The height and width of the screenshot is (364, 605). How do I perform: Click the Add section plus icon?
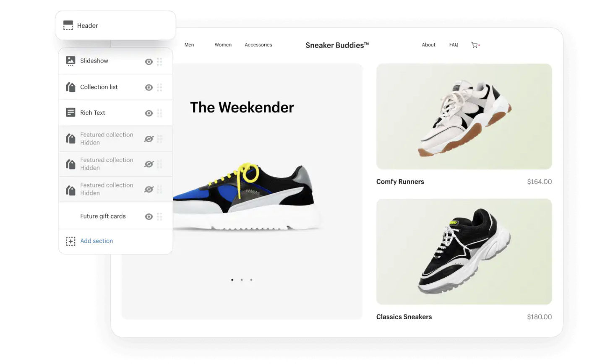pyautogui.click(x=70, y=241)
